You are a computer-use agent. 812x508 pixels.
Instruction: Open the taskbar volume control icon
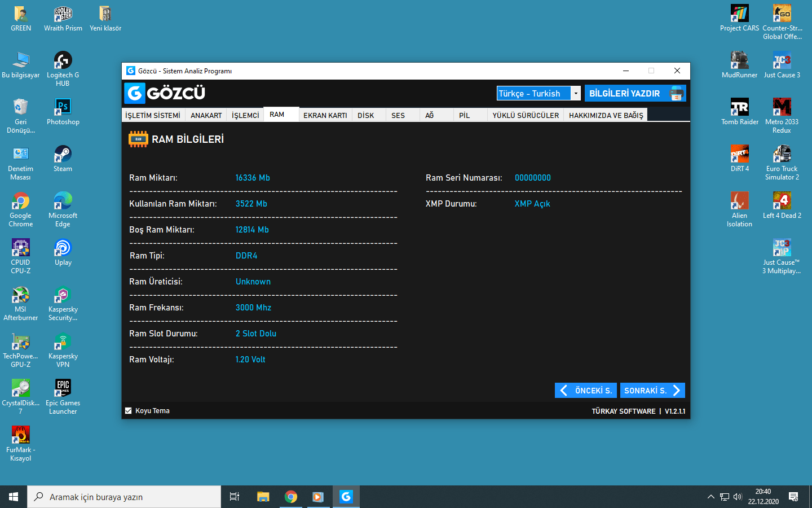coord(738,497)
